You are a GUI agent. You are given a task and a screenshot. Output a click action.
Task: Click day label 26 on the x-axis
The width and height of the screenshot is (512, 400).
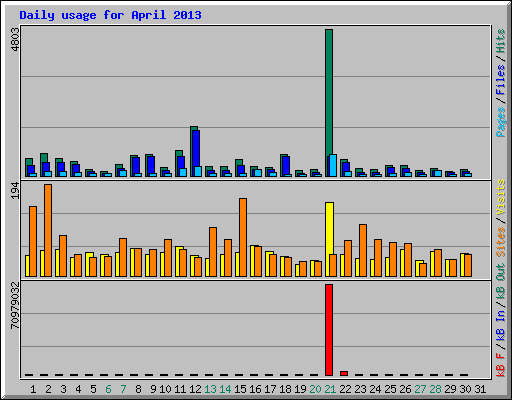coord(405,389)
